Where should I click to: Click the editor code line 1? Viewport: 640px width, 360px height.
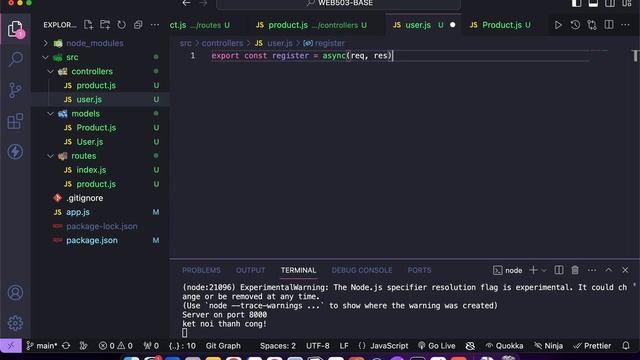(302, 56)
